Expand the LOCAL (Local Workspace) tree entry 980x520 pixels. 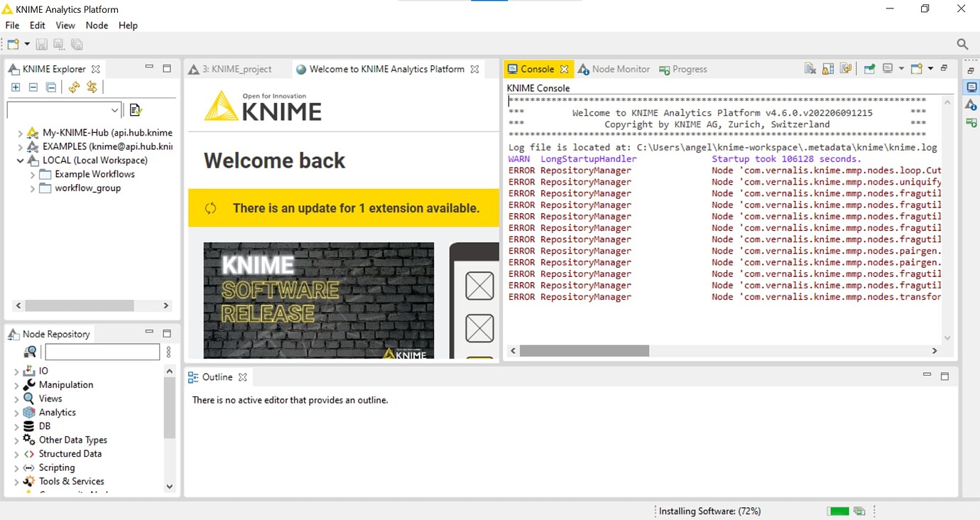coord(21,160)
